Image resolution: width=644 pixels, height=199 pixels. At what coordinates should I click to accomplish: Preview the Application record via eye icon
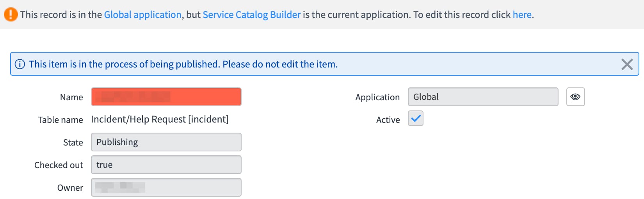pos(575,97)
